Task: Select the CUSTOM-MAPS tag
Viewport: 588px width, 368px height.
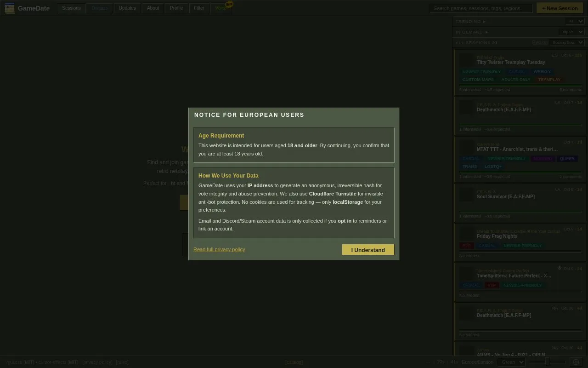Action: (x=478, y=80)
